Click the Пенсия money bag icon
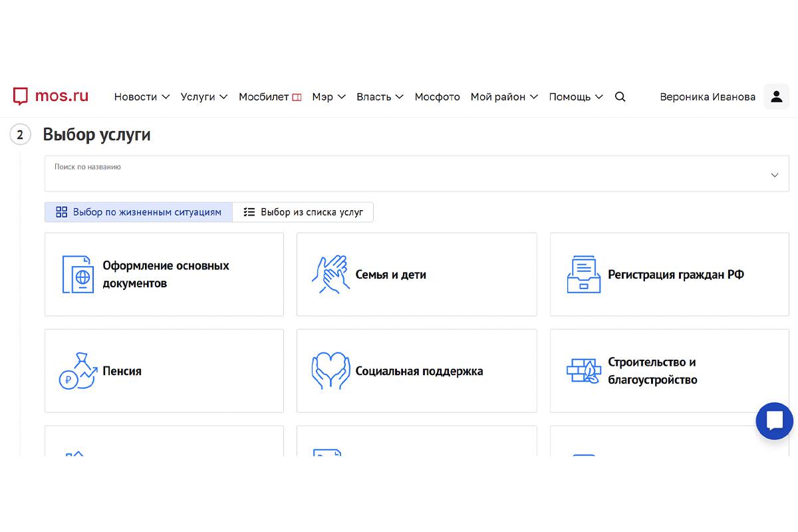Image resolution: width=798 pixels, height=532 pixels. point(77,371)
